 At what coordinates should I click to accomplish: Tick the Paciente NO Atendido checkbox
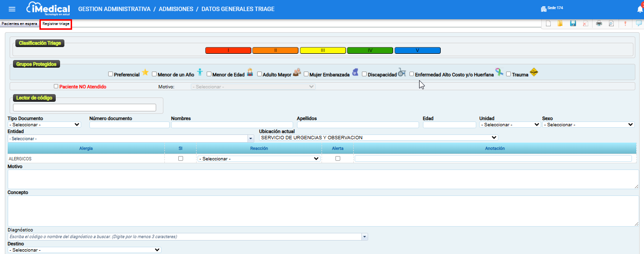click(56, 86)
